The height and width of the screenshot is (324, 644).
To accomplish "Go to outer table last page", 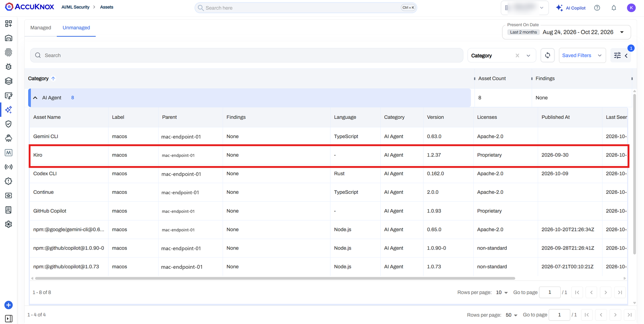I will tap(630, 315).
